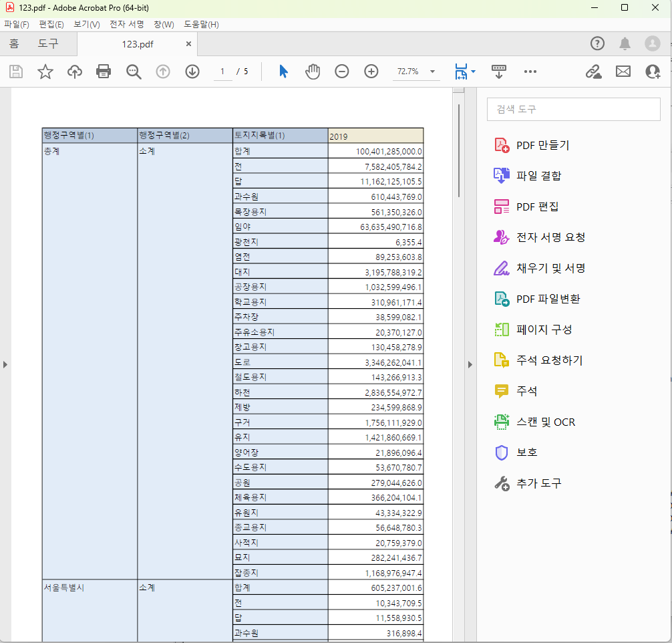The height and width of the screenshot is (643, 672).
Task: Go to next page arrow
Action: point(192,72)
